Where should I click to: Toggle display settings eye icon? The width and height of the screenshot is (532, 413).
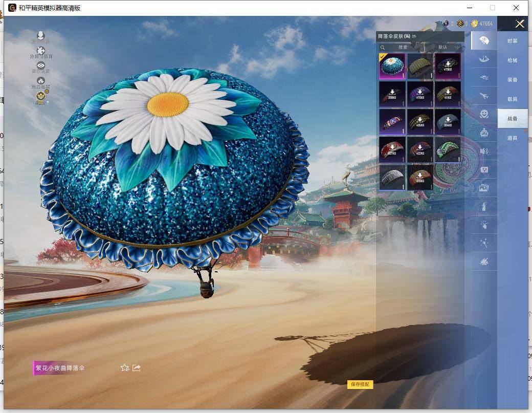[x=41, y=66]
